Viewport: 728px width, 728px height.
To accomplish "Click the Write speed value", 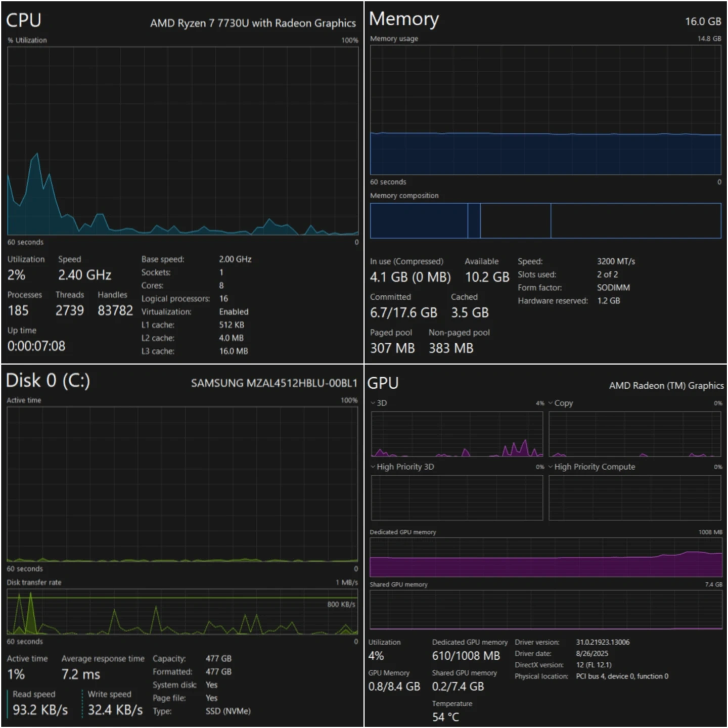I will click(115, 710).
